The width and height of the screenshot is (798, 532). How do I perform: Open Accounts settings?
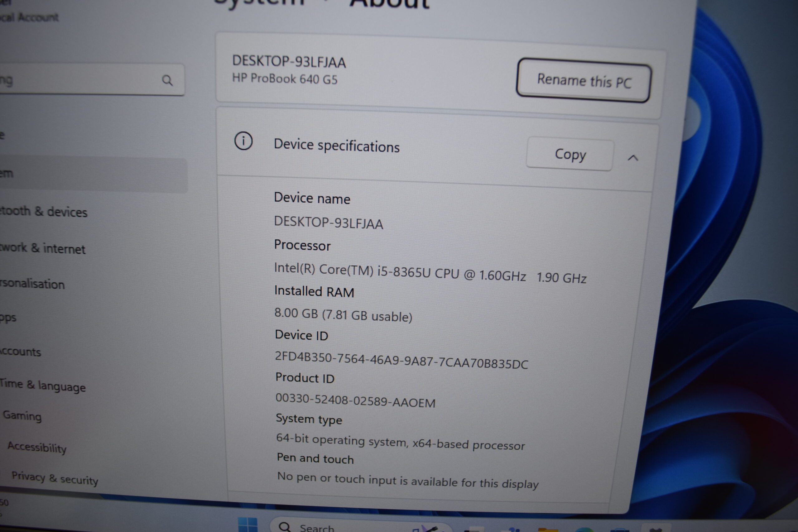click(x=20, y=352)
